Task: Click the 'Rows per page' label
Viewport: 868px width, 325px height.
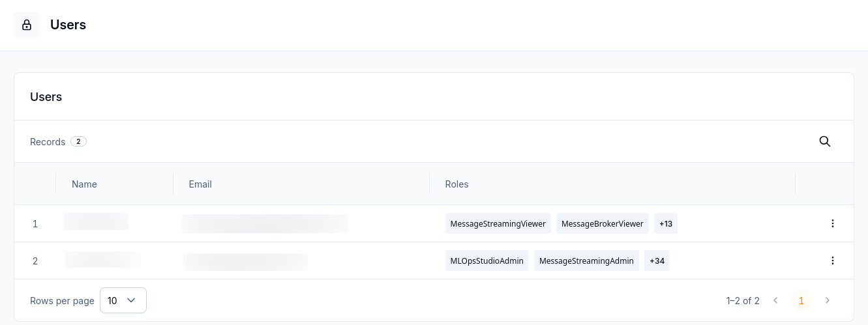Action: (62, 300)
